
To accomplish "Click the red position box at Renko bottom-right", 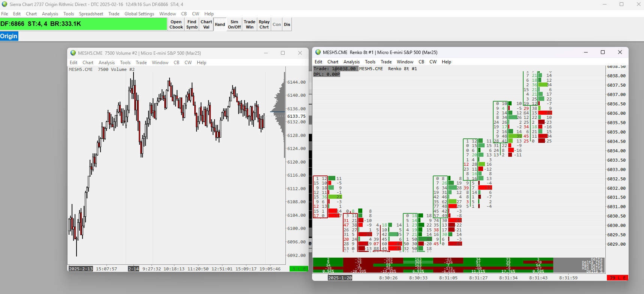I will (617, 278).
